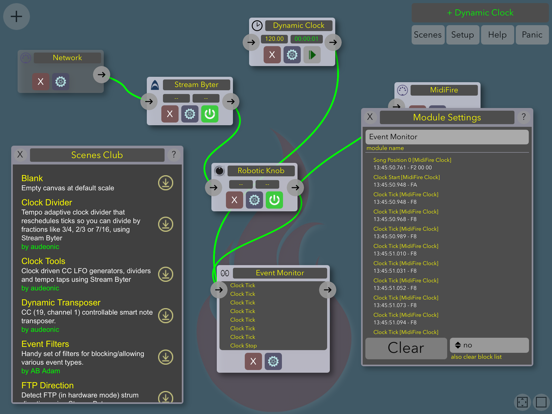
Task: Open the also clear block list dropdown
Action: (x=489, y=345)
